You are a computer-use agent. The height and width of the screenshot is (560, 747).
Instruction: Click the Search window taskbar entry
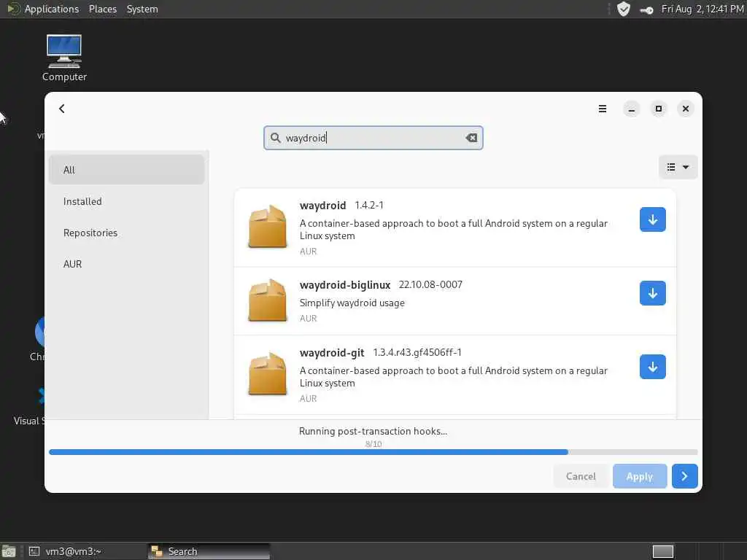[x=209, y=551]
